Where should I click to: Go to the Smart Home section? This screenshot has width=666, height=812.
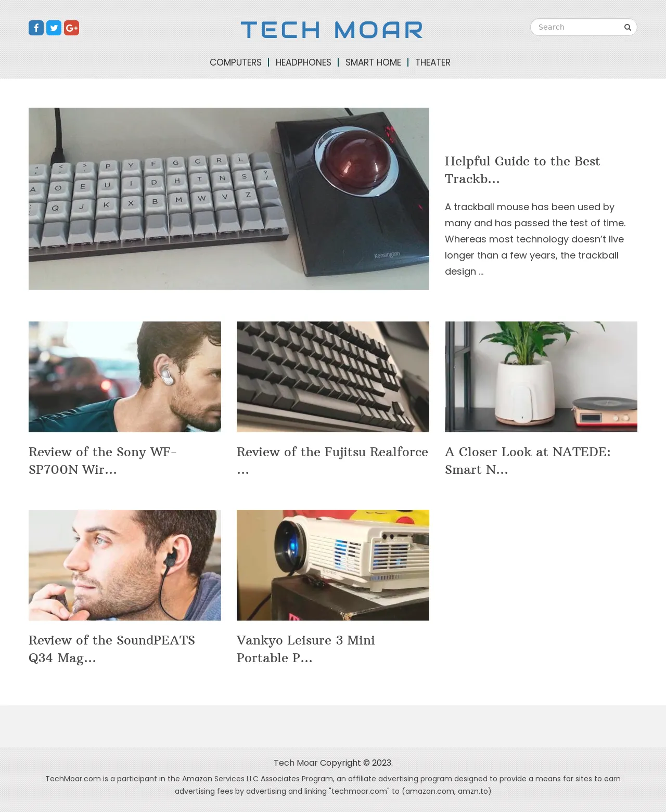point(373,62)
